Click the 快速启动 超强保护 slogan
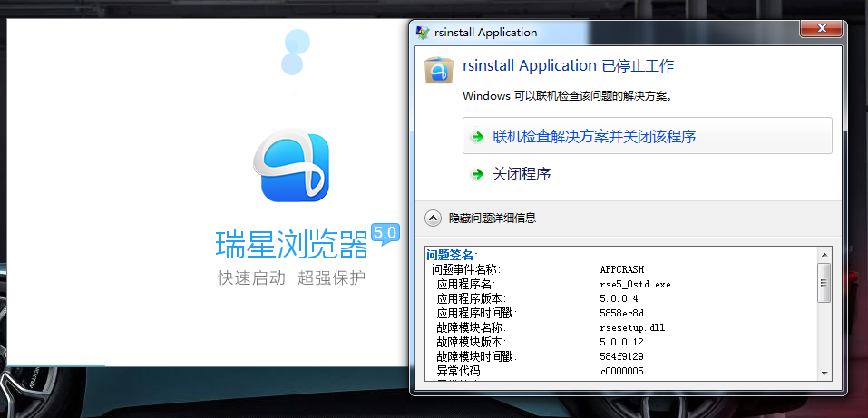 [x=292, y=277]
